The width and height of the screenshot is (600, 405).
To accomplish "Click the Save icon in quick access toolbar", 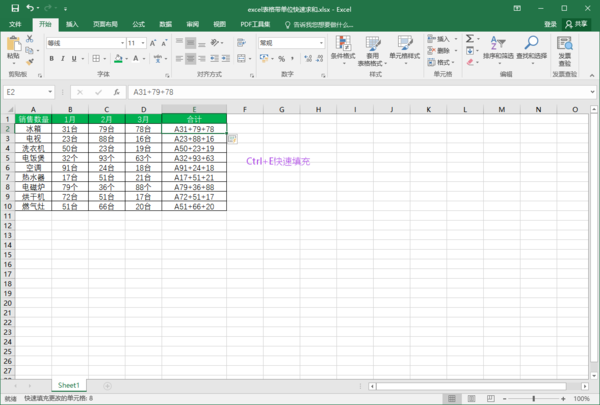I will coord(14,8).
